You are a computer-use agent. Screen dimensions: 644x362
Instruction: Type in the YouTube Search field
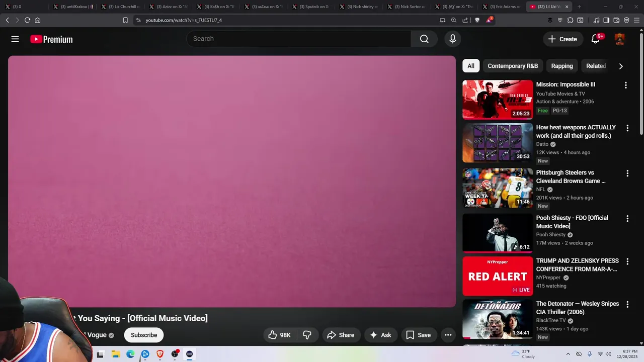tap(299, 39)
